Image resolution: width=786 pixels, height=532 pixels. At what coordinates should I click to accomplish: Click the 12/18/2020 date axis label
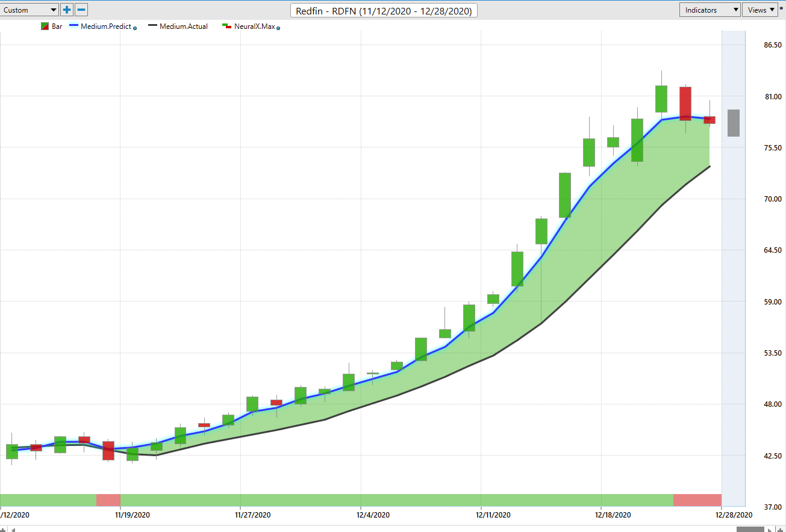pos(613,515)
